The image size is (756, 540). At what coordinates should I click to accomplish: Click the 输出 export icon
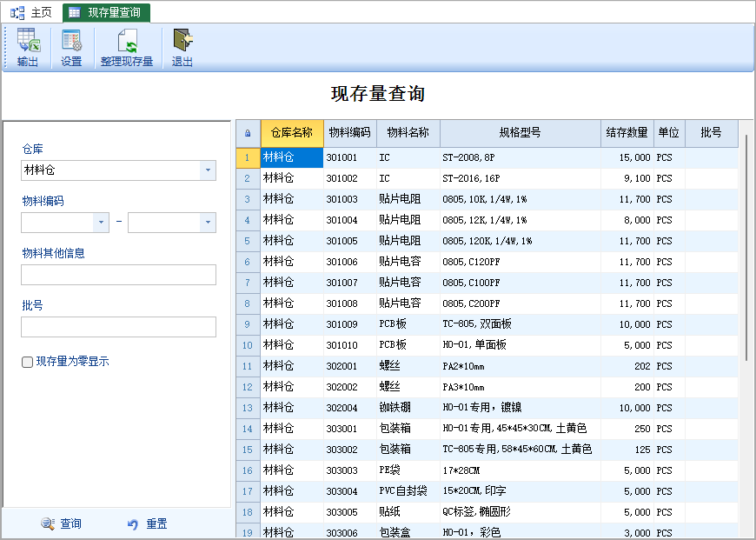click(x=28, y=48)
